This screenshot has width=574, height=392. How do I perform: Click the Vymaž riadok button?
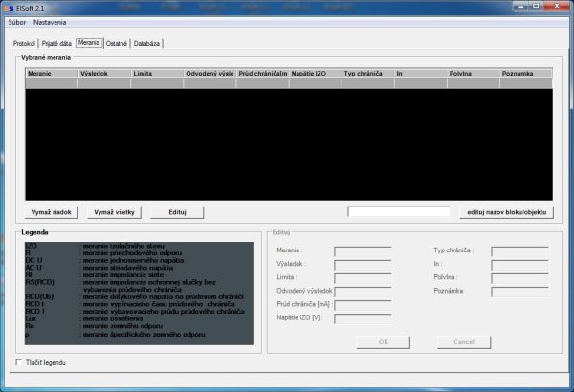pos(52,212)
